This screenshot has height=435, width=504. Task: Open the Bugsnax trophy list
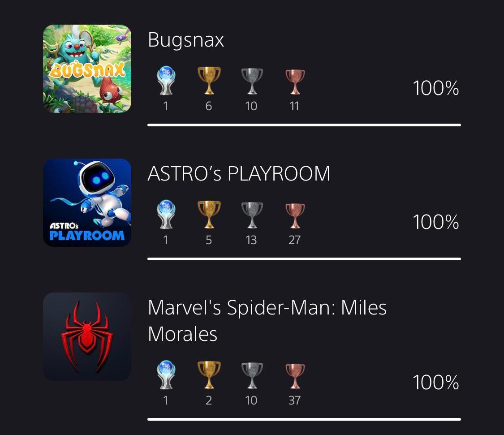tap(185, 40)
